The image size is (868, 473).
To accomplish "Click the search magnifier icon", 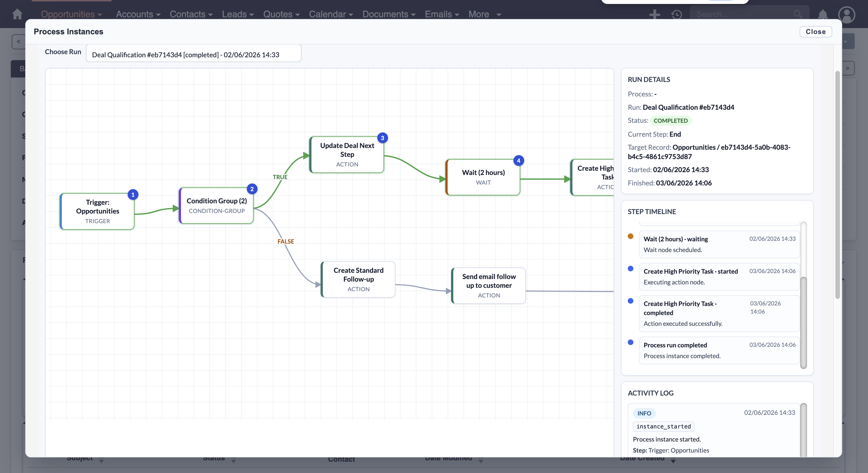I will 798,14.
